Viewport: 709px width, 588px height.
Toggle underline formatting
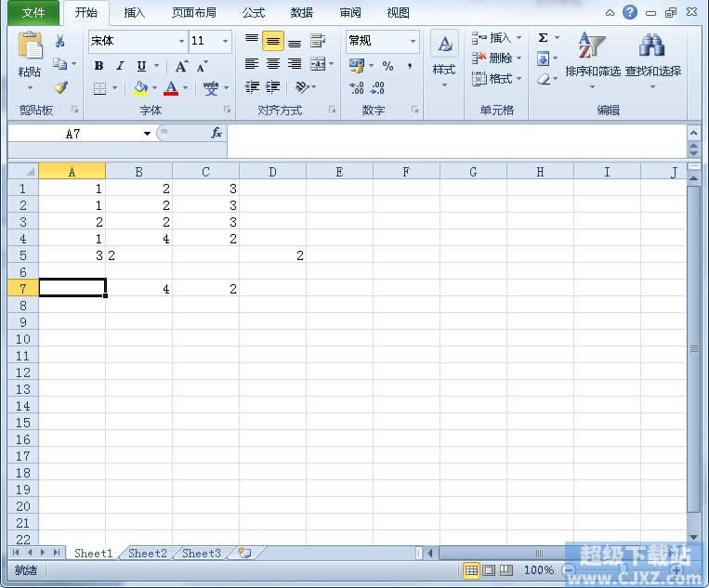coord(141,66)
